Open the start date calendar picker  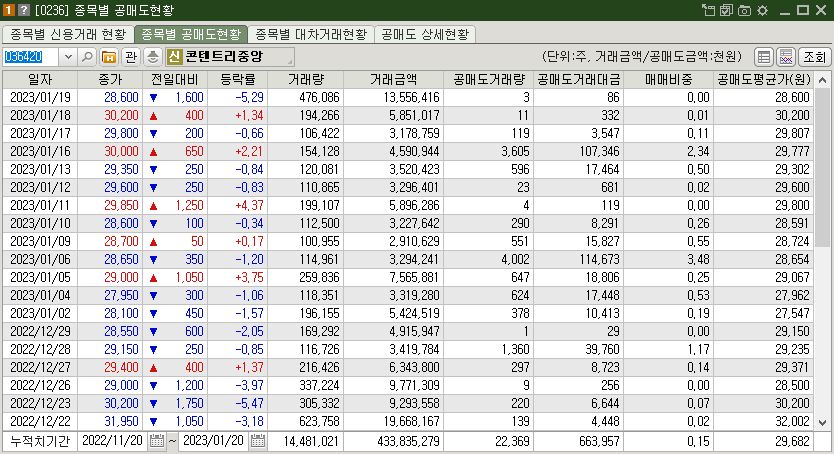(156, 441)
